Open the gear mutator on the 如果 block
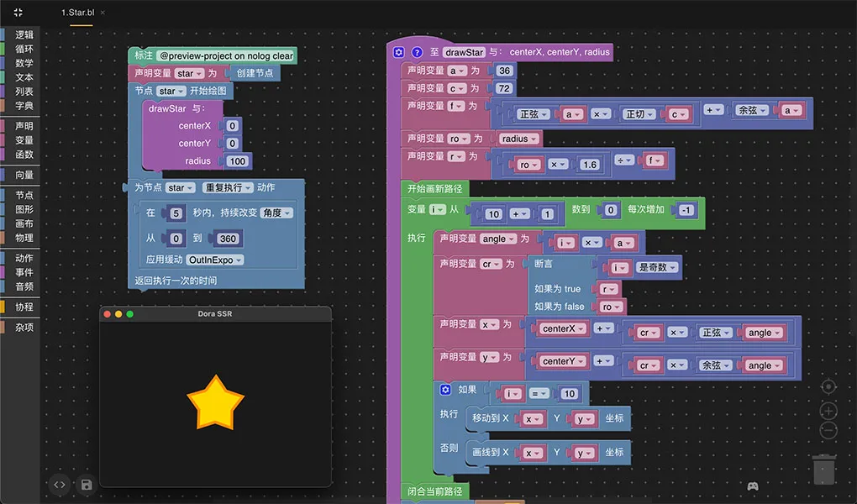The height and width of the screenshot is (504, 857). [x=445, y=389]
